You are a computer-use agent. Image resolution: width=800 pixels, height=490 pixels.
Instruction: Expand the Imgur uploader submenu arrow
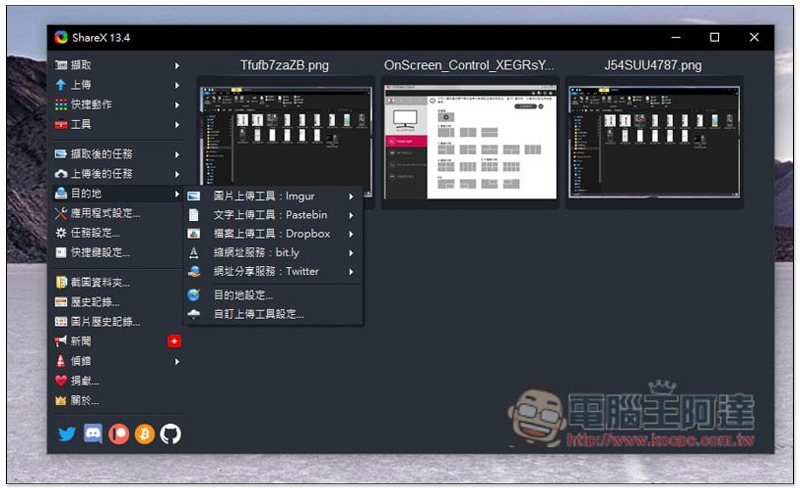(351, 197)
